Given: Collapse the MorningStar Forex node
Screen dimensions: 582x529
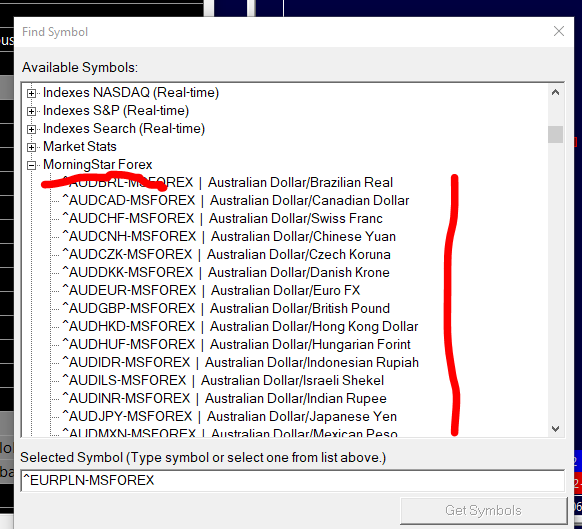Looking at the screenshot, I should pos(32,165).
